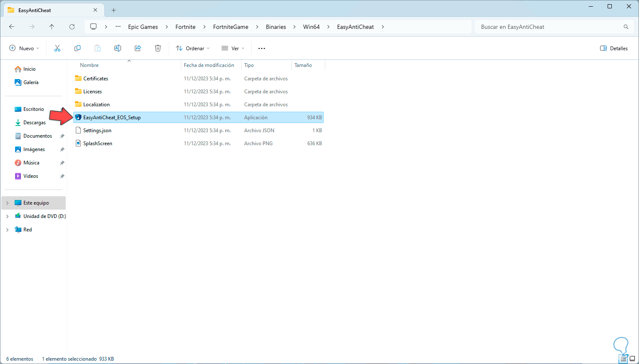The image size is (639, 364).
Task: Expand chevron after EasyAntiCheat in breadcrumb
Action: click(x=383, y=27)
